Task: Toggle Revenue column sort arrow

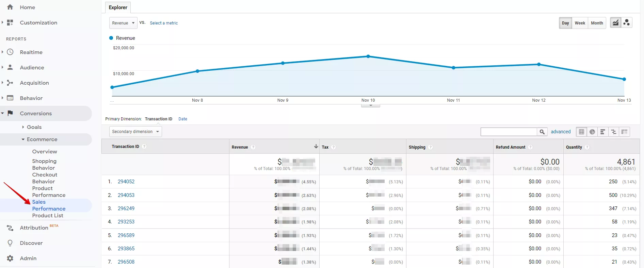Action: pos(316,146)
